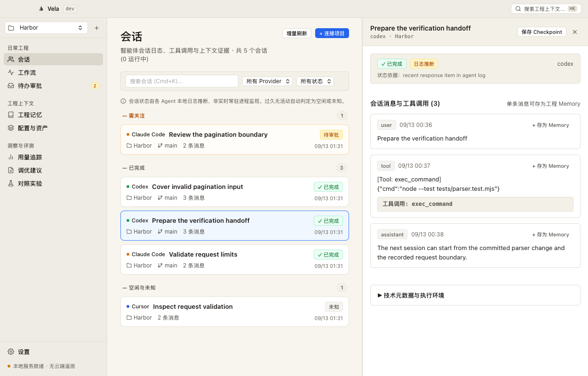The height and width of the screenshot is (376, 588).
Task: Go to 会话 in sidebar
Action: [x=53, y=59]
